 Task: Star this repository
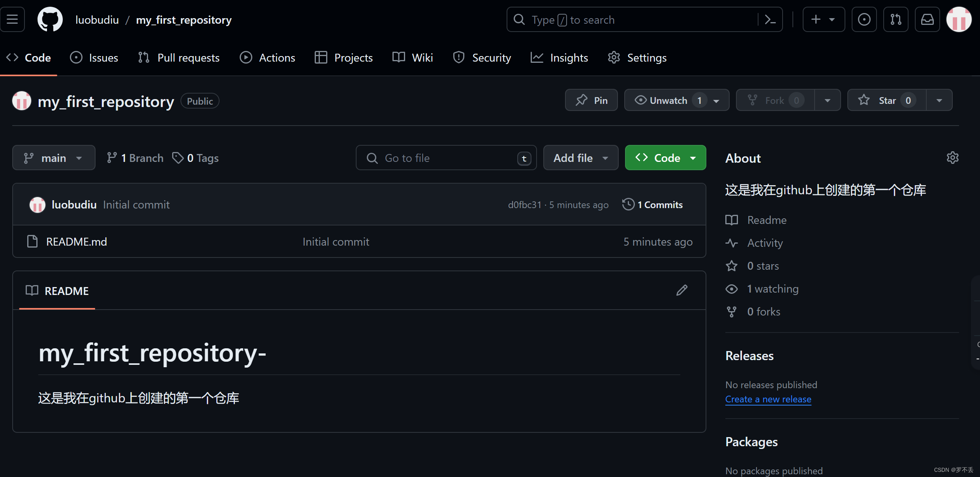887,100
